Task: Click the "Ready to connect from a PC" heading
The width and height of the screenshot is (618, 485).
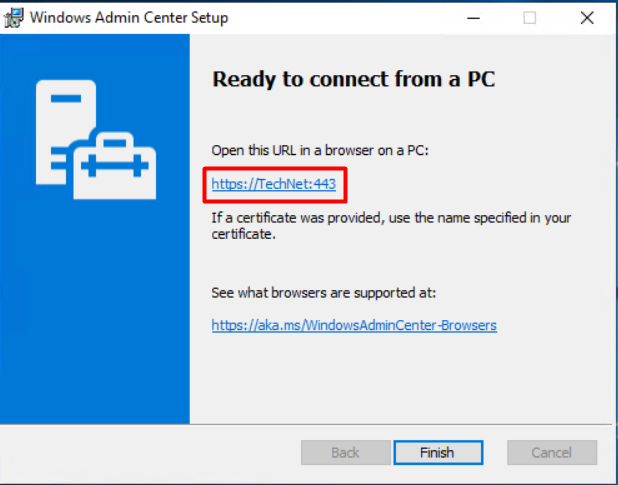Action: click(353, 80)
